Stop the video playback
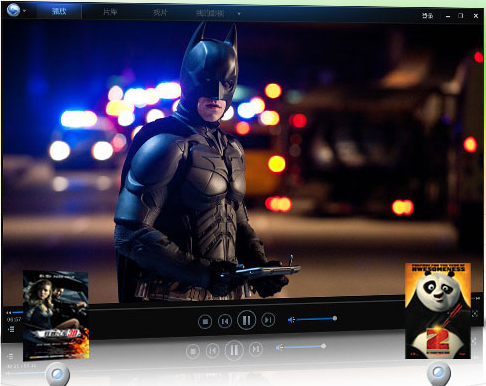Image resolution: width=486 pixels, height=386 pixels. coord(205,322)
